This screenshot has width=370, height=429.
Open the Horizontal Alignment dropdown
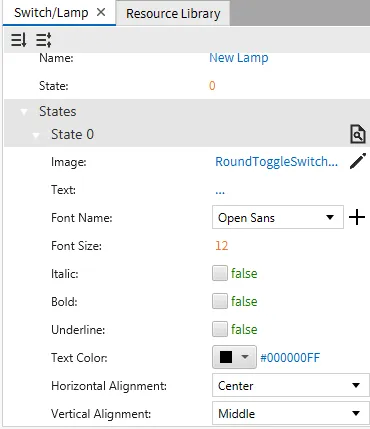coord(291,386)
